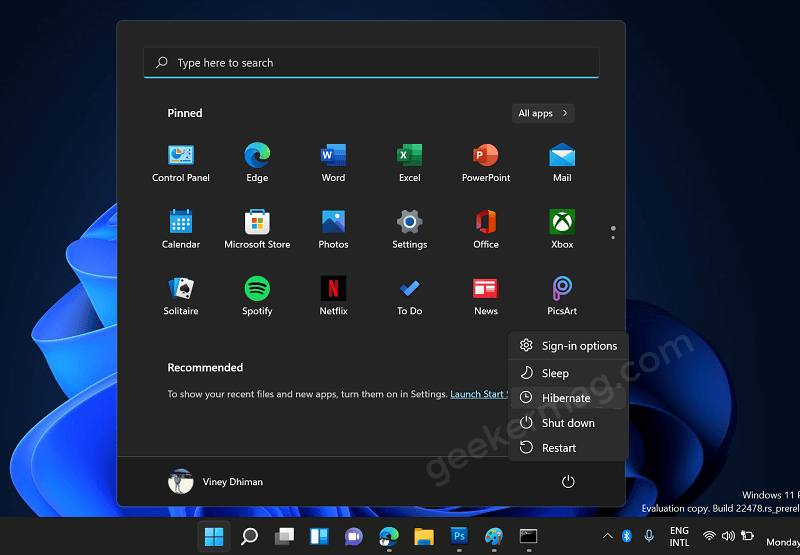Launch Edge from the pinned apps
This screenshot has height=555, width=800.
click(x=257, y=163)
